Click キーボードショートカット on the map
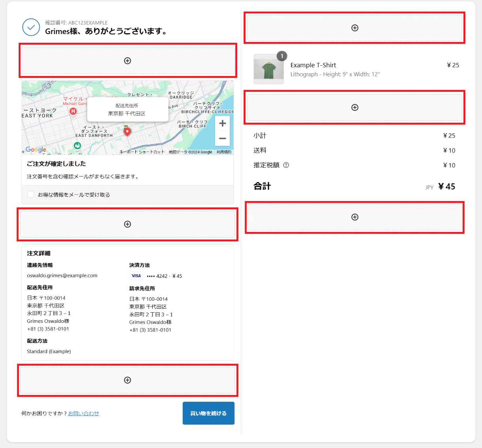Viewport: 482px width, 448px height. 142,152
